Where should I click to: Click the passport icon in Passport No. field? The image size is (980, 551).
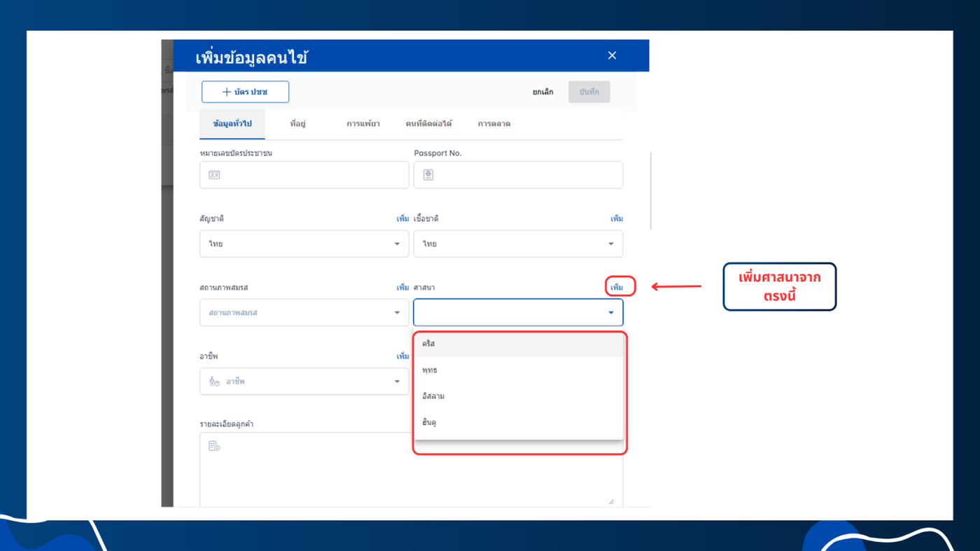coord(428,175)
